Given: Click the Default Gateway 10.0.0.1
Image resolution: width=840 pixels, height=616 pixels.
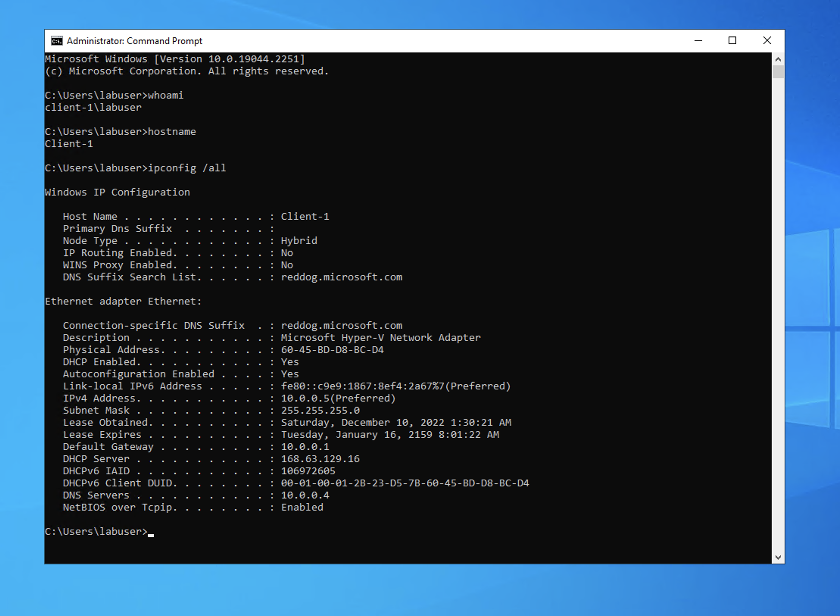Looking at the screenshot, I should click(x=305, y=447).
